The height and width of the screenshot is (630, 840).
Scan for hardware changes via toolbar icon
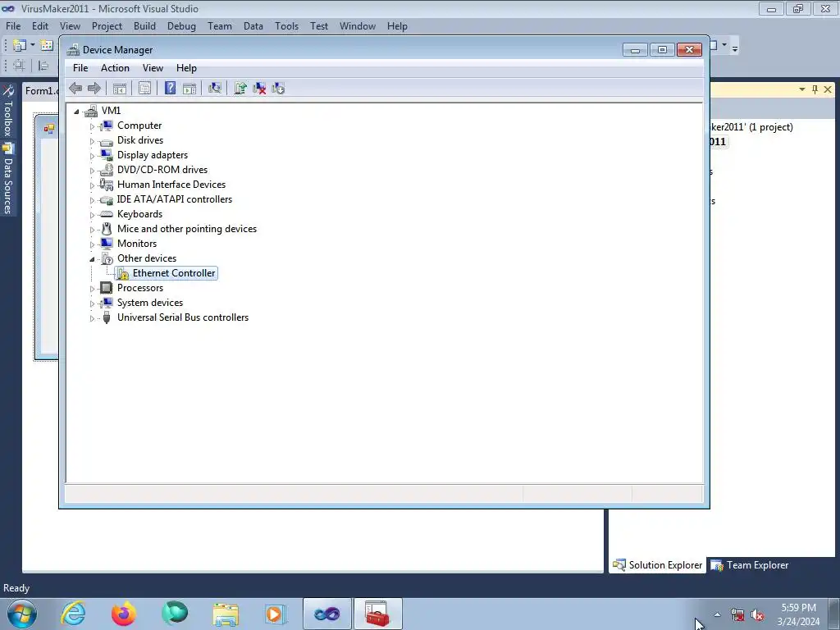[x=215, y=89]
